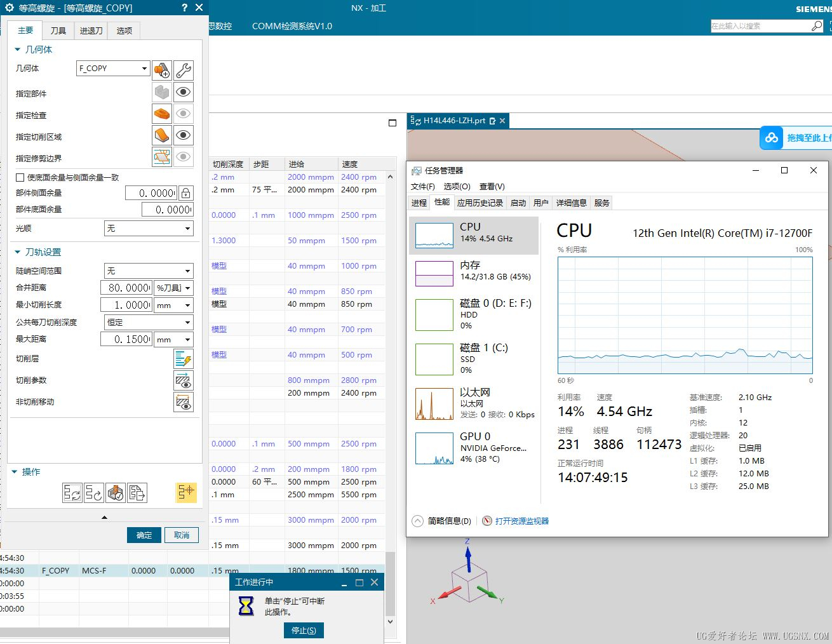Click the replay tool path icon
The height and width of the screenshot is (644, 832).
click(94, 493)
